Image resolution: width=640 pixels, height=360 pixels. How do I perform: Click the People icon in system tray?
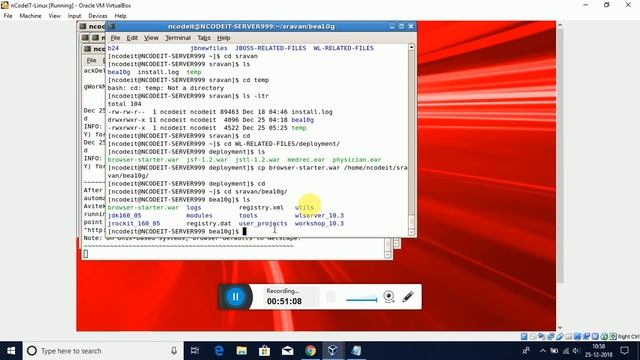point(527,351)
